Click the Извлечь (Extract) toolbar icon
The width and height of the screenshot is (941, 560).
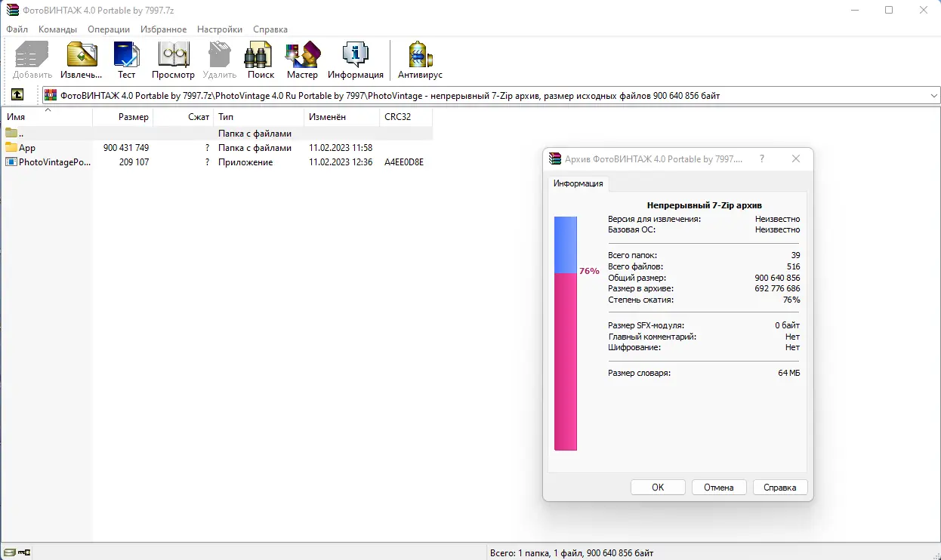pyautogui.click(x=82, y=54)
